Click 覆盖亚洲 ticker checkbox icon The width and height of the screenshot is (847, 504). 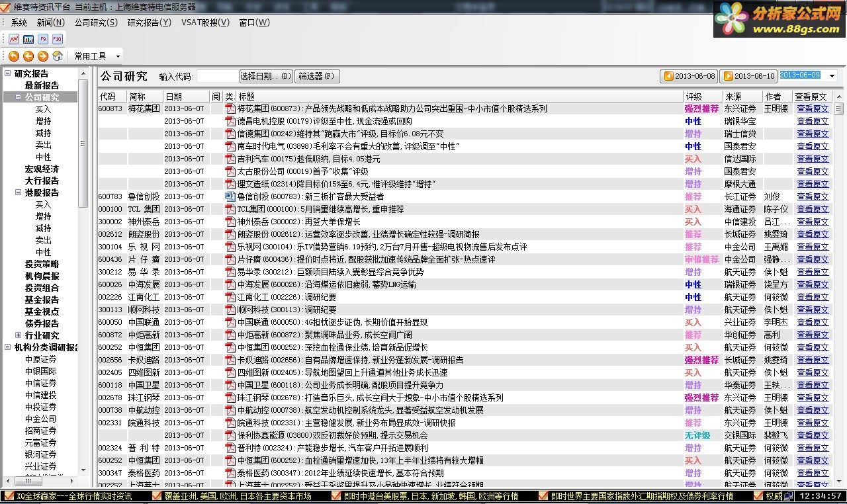pos(156,496)
